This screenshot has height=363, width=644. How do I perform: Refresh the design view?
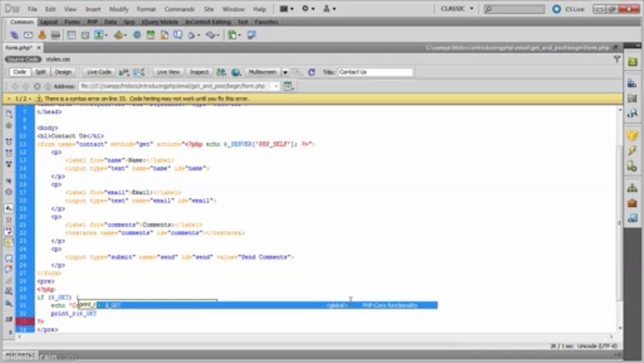pyautogui.click(x=312, y=72)
